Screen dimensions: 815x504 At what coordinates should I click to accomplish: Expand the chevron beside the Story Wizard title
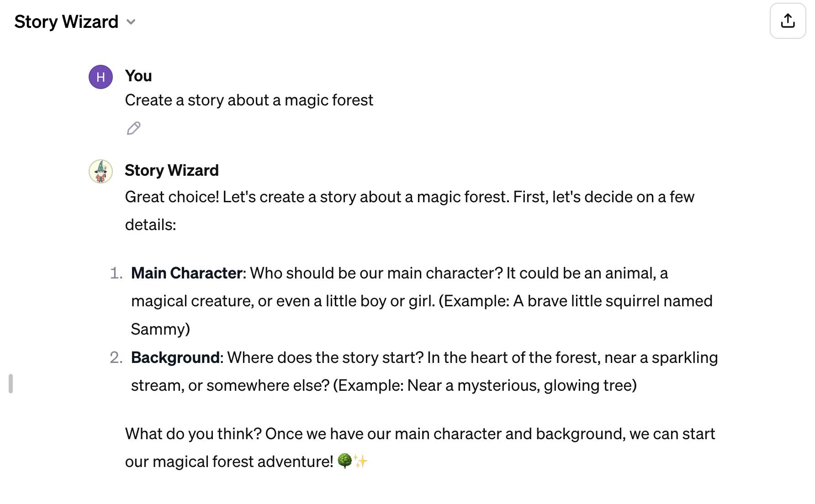pyautogui.click(x=131, y=22)
